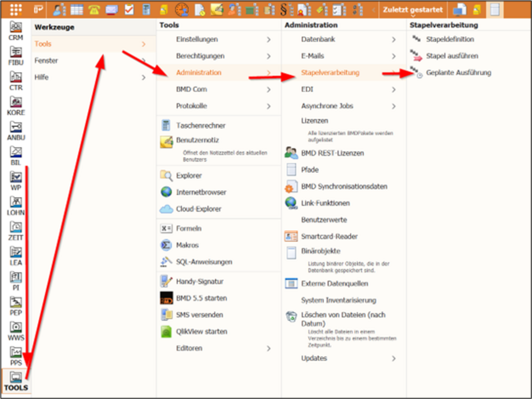Open the Zuletzt gestartet dropdown
This screenshot has height=399, width=532.
(x=412, y=10)
